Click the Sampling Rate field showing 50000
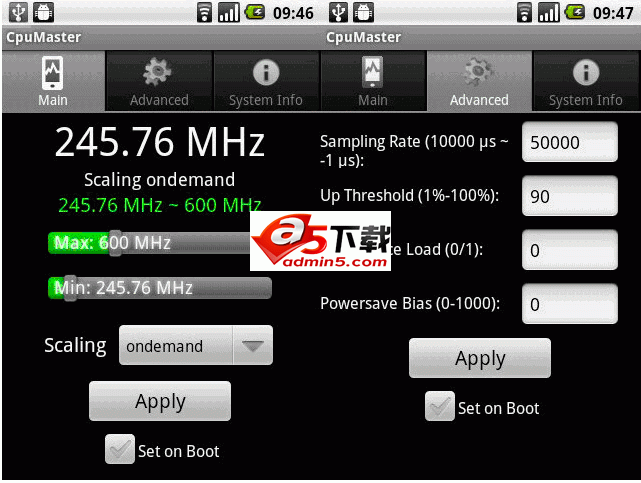Screen dimensions: 641x483 point(570,142)
